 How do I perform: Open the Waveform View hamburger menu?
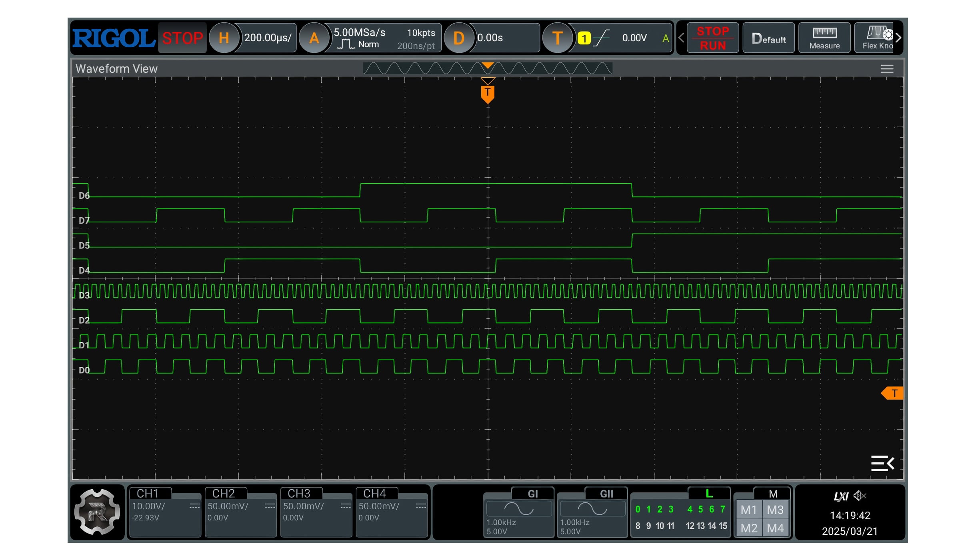[887, 69]
